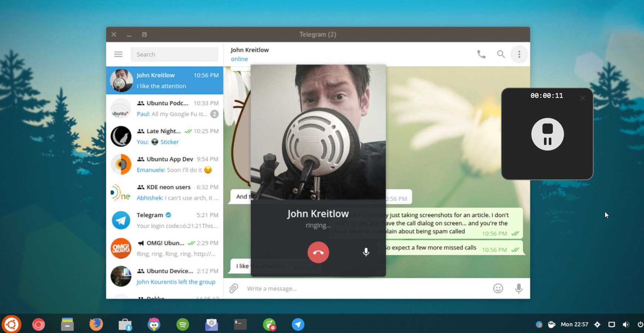Click the recorder timer 00:00:11
644x333 pixels.
click(547, 96)
